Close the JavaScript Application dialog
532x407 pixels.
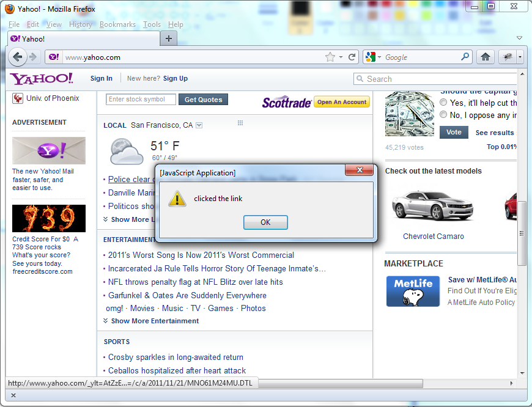[x=360, y=170]
